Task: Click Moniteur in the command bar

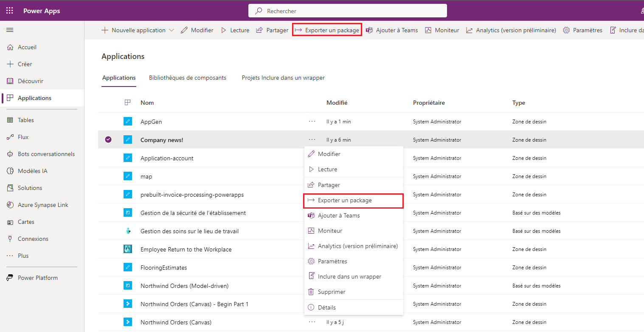Action: pyautogui.click(x=442, y=30)
